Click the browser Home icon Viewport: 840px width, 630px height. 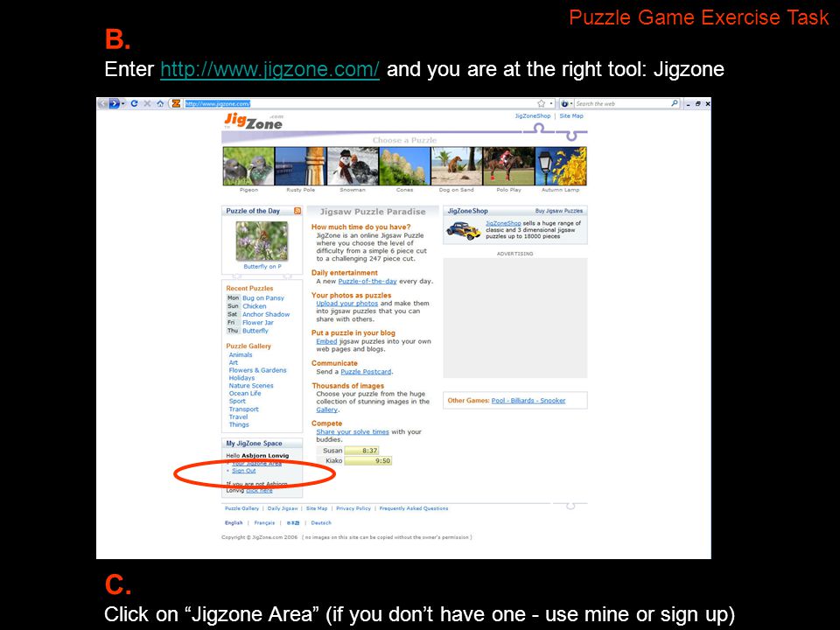pyautogui.click(x=160, y=103)
